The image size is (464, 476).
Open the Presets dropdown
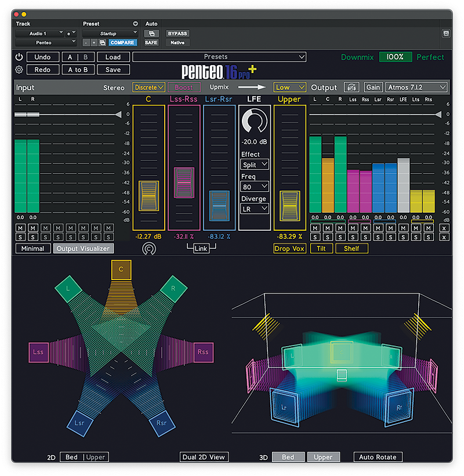pos(219,57)
